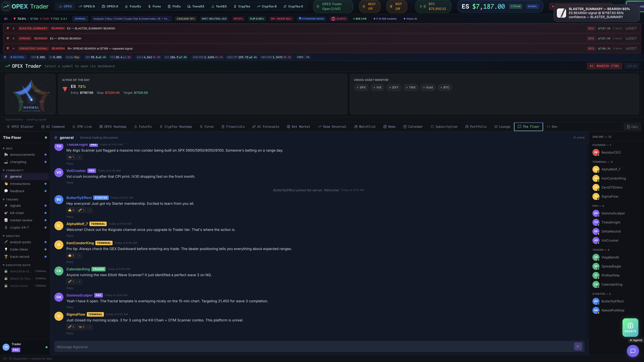This screenshot has width=644, height=362.
Task: Reply to GammaScalper's message
Action: pos(70,307)
